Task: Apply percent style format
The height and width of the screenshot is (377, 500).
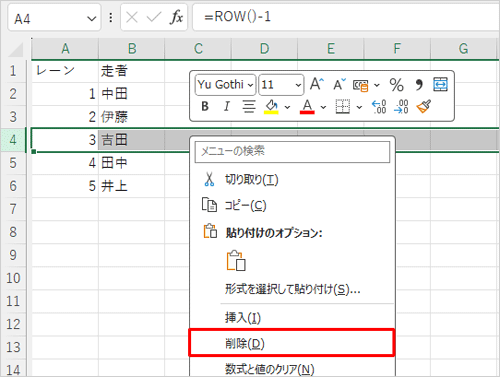Action: click(396, 85)
